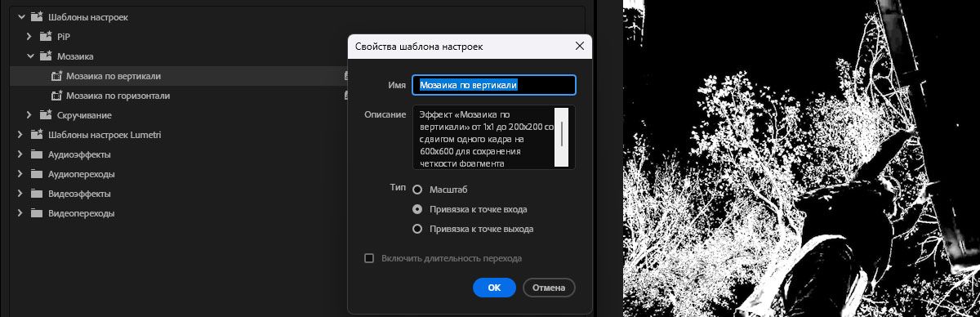
Task: Click the Отмена button
Action: click(549, 288)
